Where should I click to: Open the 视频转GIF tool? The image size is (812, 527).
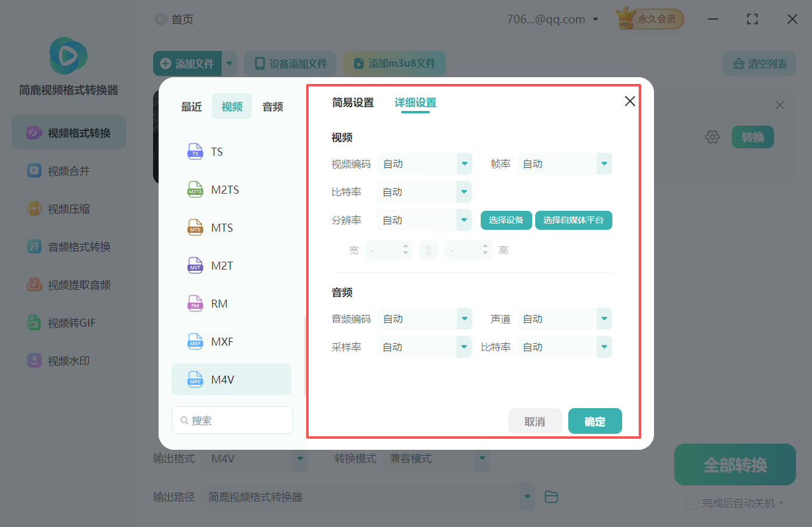(68, 323)
